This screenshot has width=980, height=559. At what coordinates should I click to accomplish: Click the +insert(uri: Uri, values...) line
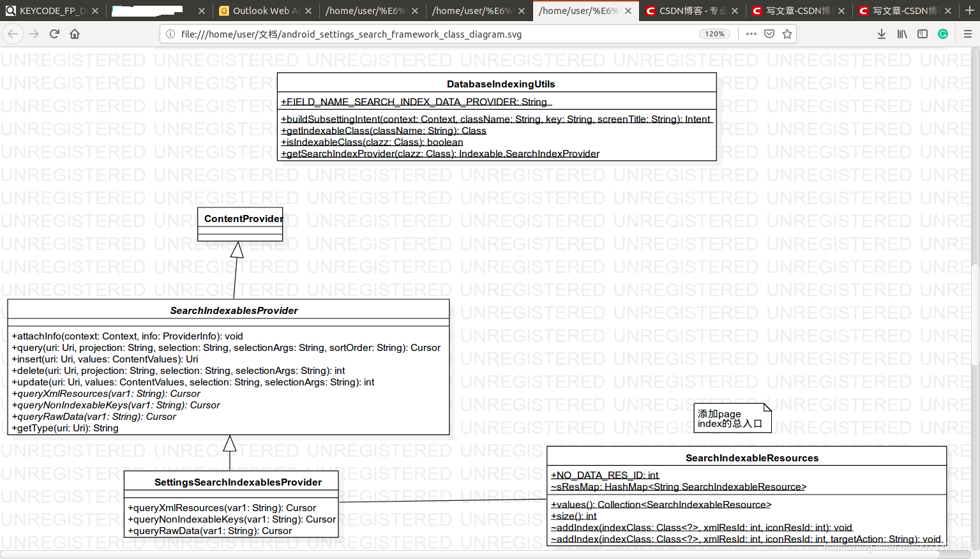click(x=105, y=359)
